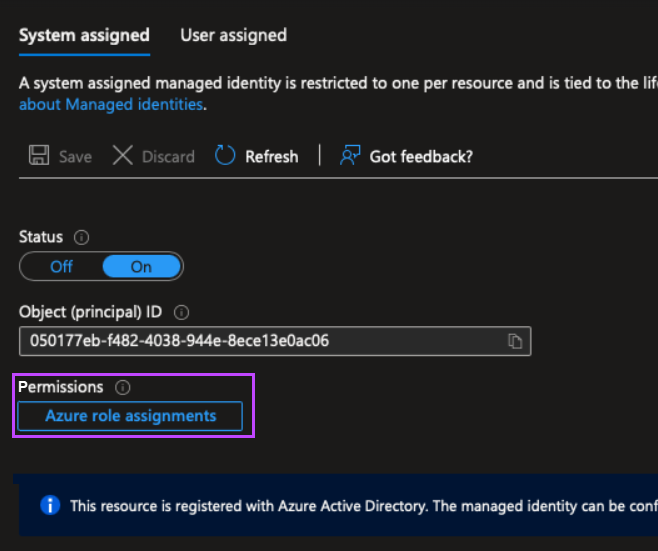Image resolution: width=658 pixels, height=551 pixels.
Task: Select the System assigned tab
Action: pos(84,35)
